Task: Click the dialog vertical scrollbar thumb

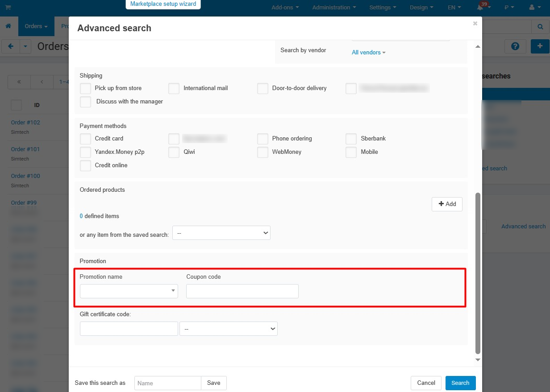Action: pyautogui.click(x=478, y=273)
